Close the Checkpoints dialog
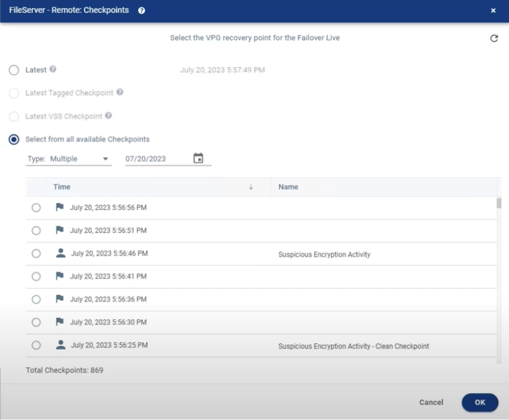The height and width of the screenshot is (420, 509). pyautogui.click(x=493, y=10)
